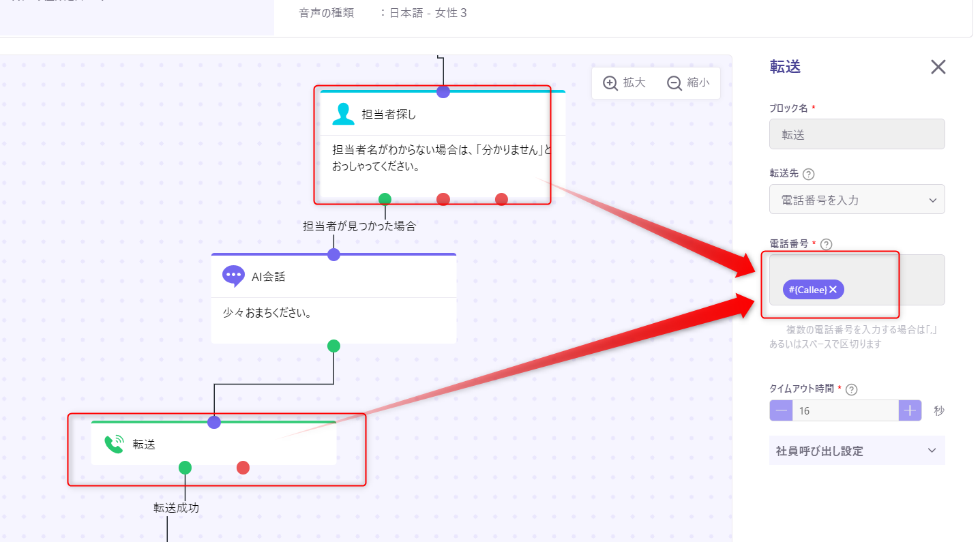
Task: Click the green output node under 担当者探し
Action: click(385, 199)
